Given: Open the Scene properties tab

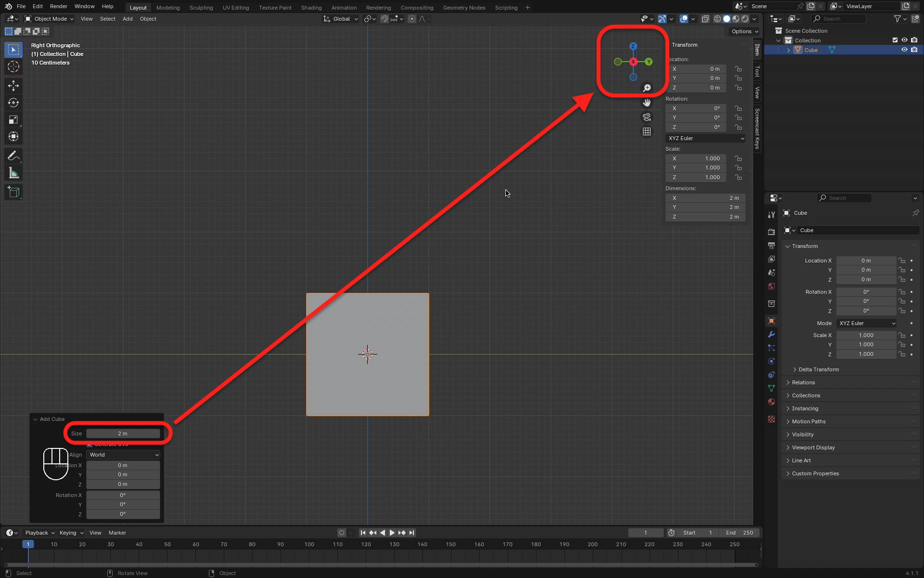Looking at the screenshot, I should coord(771,273).
